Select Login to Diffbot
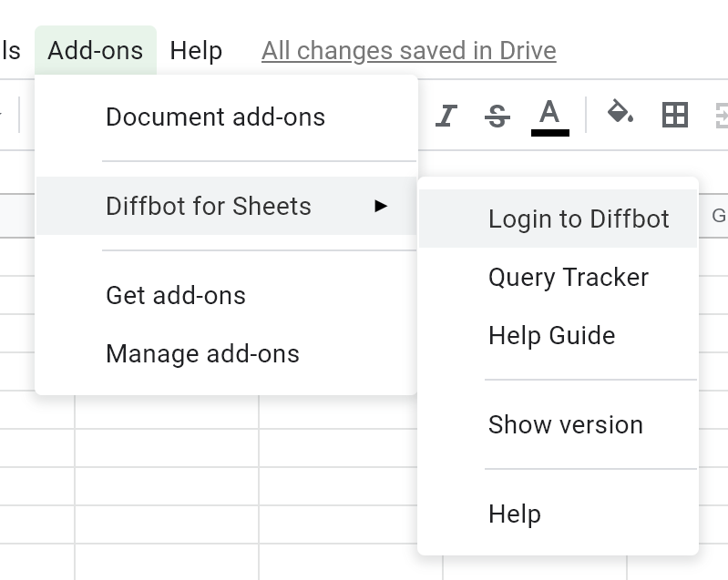The height and width of the screenshot is (580, 728). pos(558,219)
